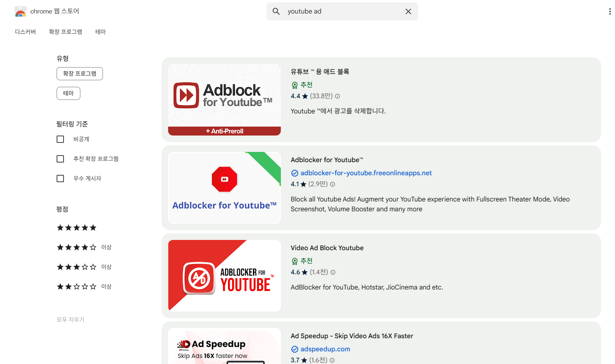Open the adblocker-for-youtube.freeonlineapps.net link

366,173
